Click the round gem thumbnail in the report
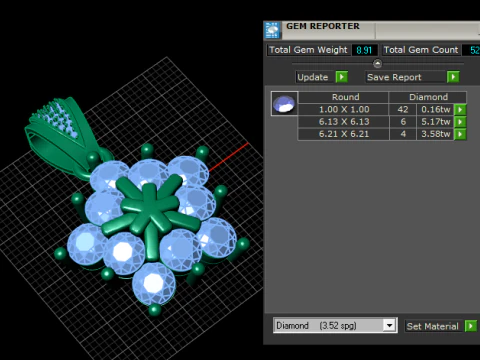The image size is (480, 360). pyautogui.click(x=284, y=104)
